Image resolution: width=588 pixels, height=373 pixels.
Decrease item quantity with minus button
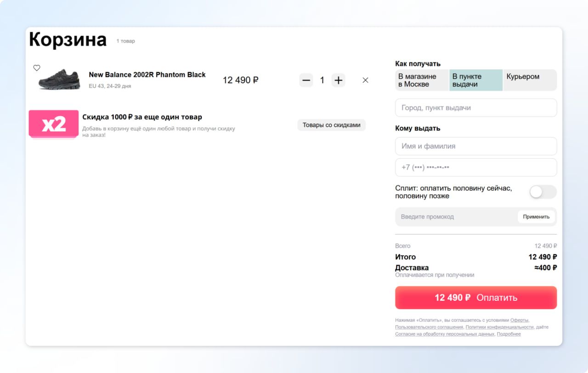(x=306, y=80)
